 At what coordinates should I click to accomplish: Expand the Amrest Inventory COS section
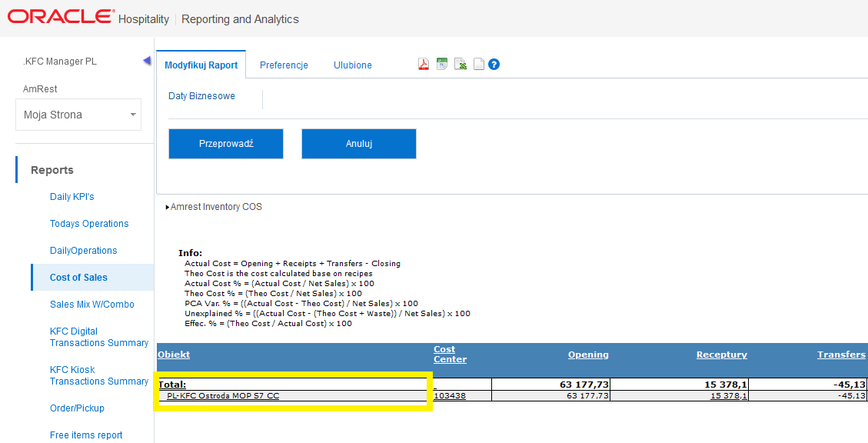tap(215, 207)
